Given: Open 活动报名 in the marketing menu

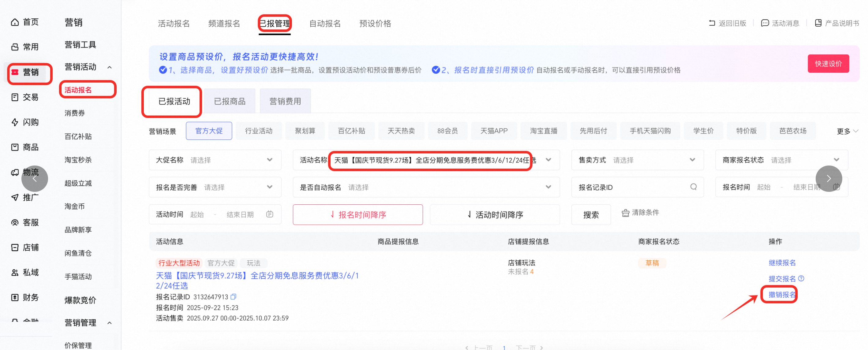Looking at the screenshot, I should [78, 90].
